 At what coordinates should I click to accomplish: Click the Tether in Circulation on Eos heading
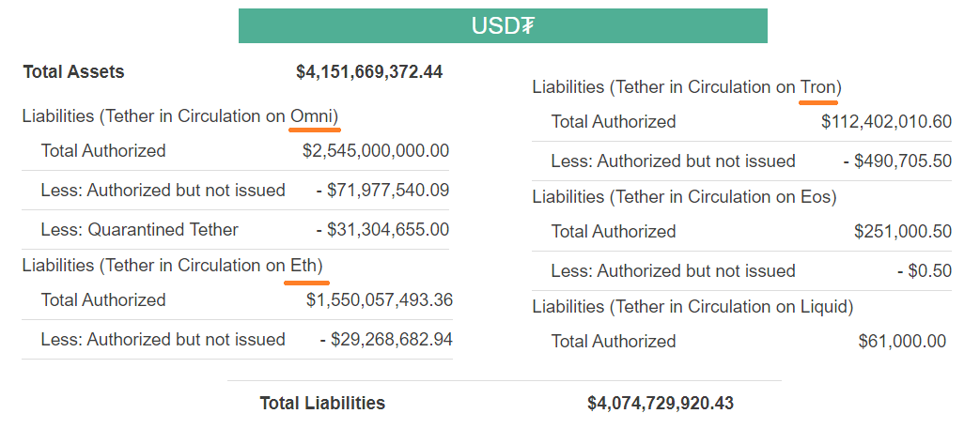[x=684, y=197]
